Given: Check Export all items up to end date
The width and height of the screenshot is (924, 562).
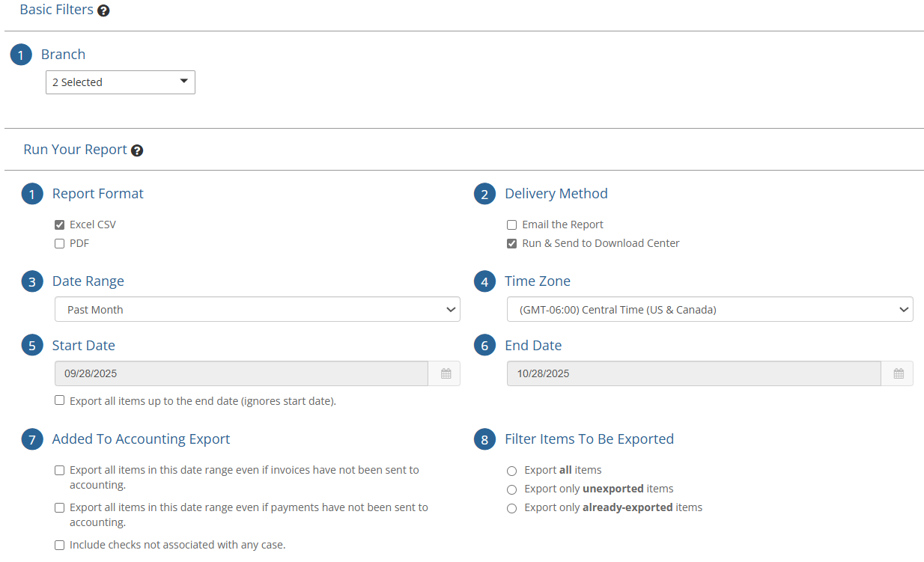Looking at the screenshot, I should point(59,400).
